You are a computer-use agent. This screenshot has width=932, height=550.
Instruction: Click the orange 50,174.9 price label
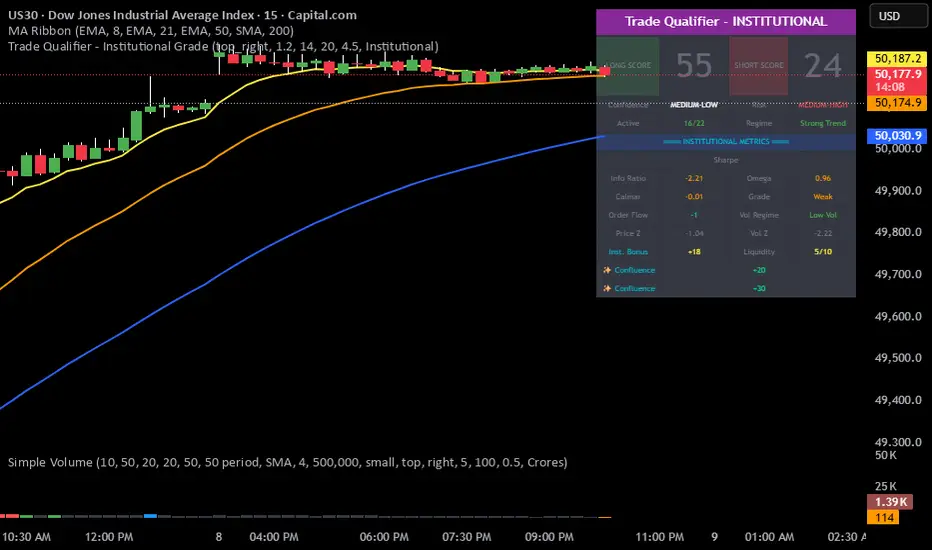tap(897, 103)
